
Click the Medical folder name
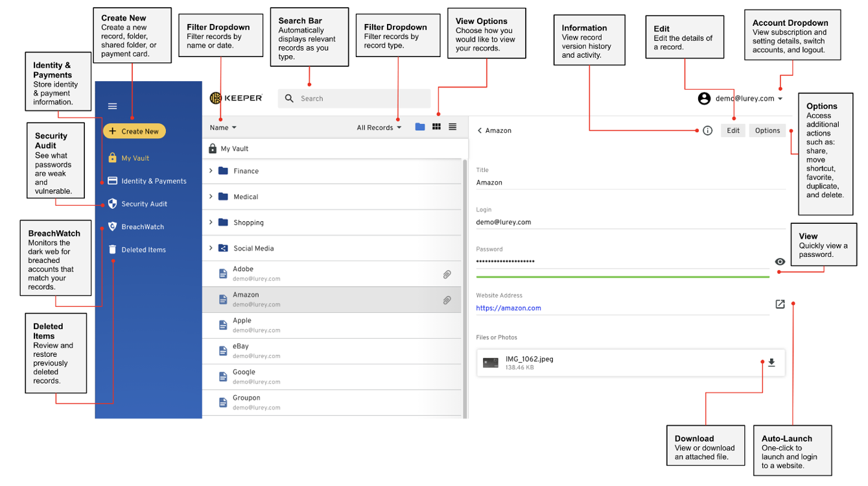(246, 197)
